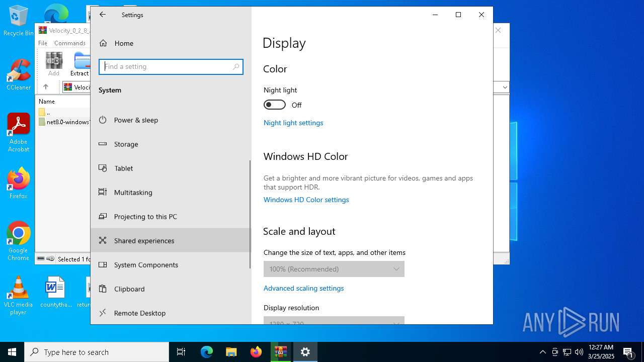The width and height of the screenshot is (644, 362).
Task: Open the Windows Start menu
Action: [12, 352]
